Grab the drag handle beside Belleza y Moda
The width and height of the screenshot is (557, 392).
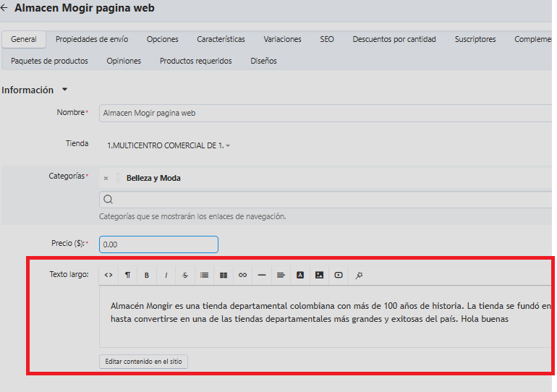[119, 178]
